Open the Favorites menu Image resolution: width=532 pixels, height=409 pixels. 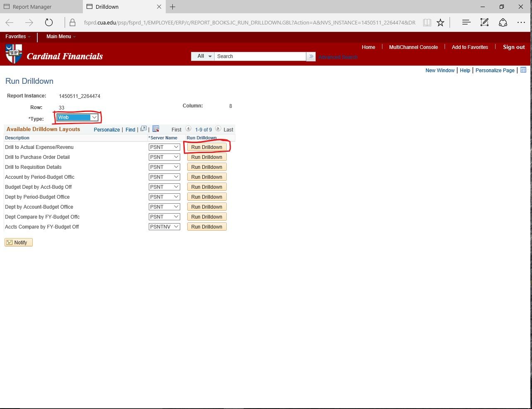[x=18, y=37]
